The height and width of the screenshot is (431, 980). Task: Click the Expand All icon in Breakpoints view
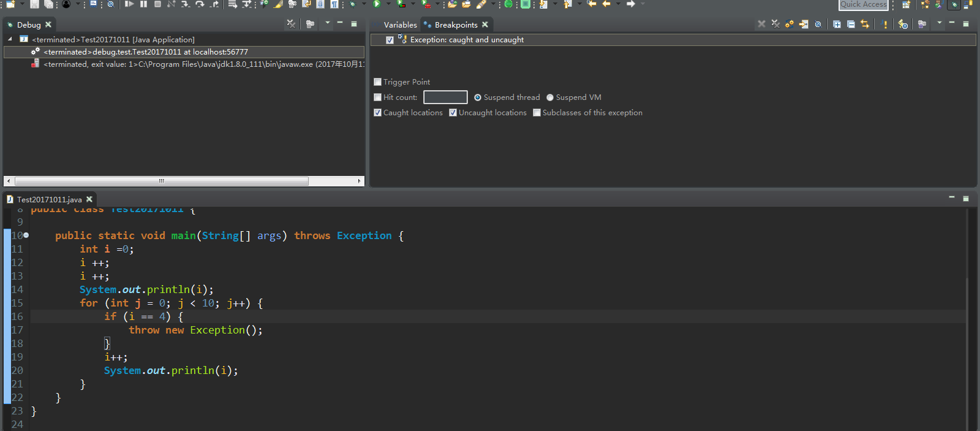837,24
